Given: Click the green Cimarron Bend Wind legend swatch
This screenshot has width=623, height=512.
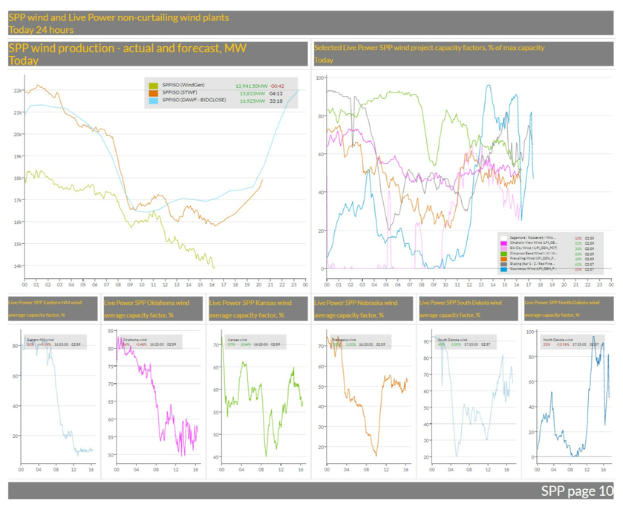Looking at the screenshot, I should click(505, 254).
